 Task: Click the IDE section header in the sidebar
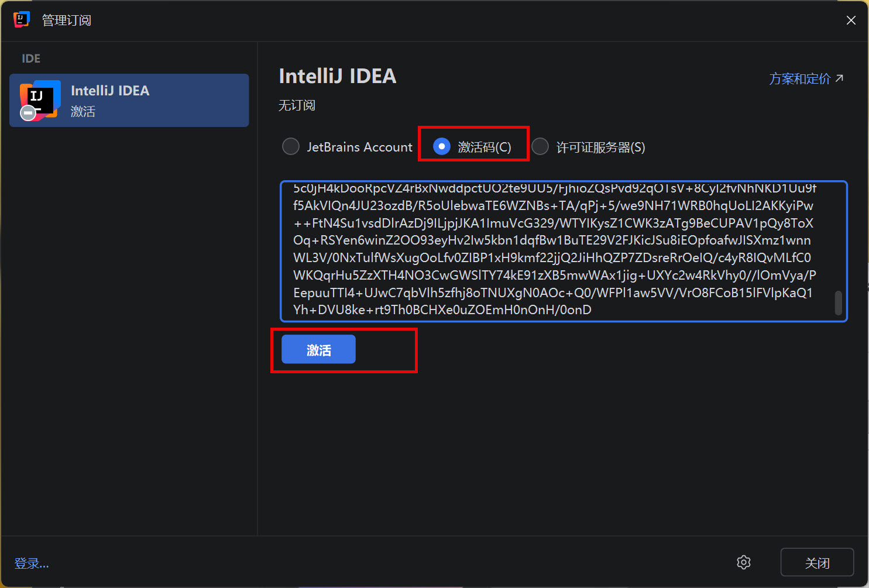point(31,59)
